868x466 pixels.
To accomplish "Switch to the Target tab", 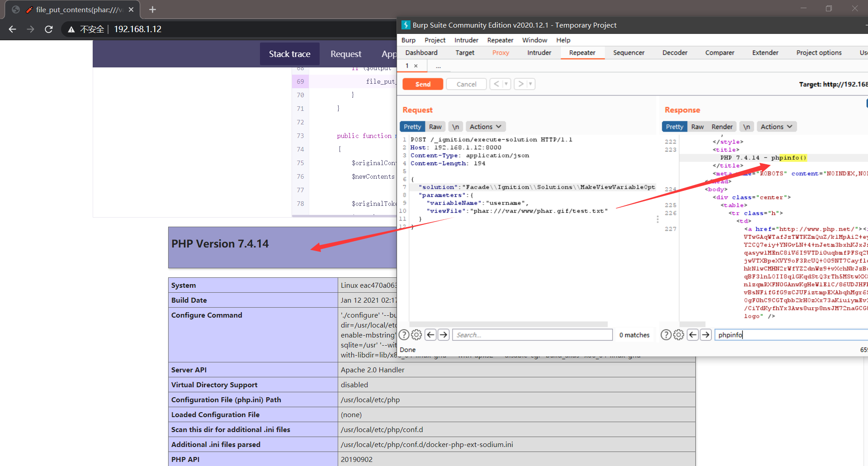I will (465, 53).
